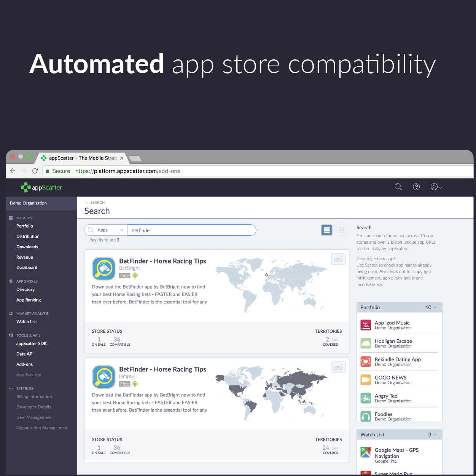Click the App Izod Music icon in Portfolio

pyautogui.click(x=366, y=325)
